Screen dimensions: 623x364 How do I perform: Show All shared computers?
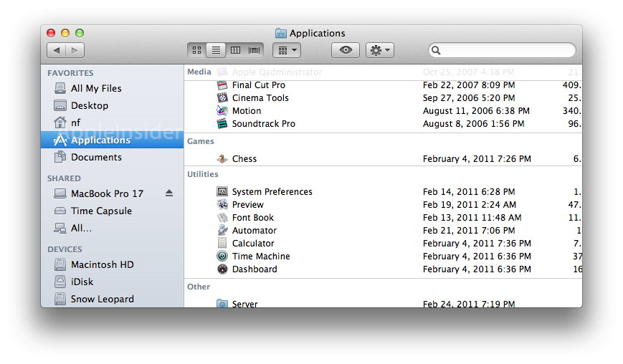[x=112, y=229]
